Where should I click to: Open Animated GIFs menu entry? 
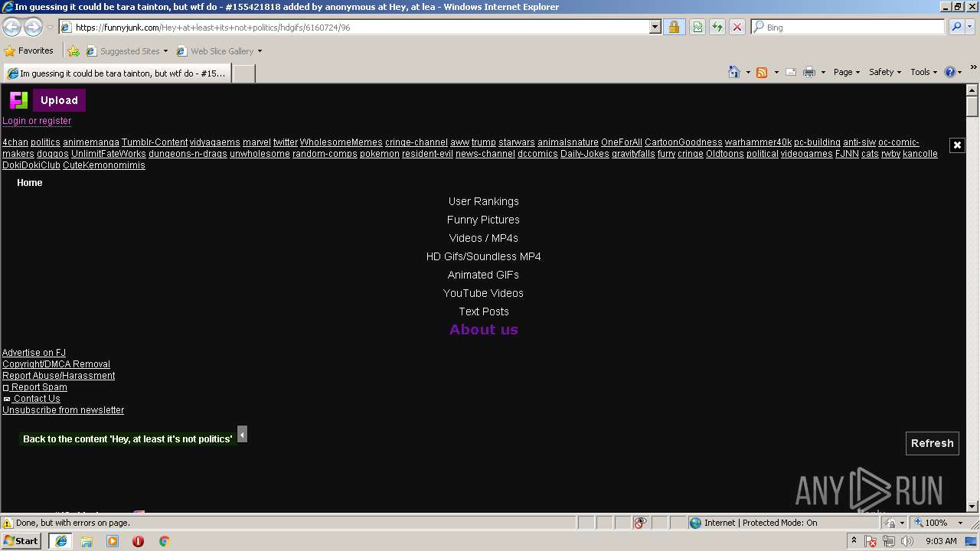pos(484,275)
